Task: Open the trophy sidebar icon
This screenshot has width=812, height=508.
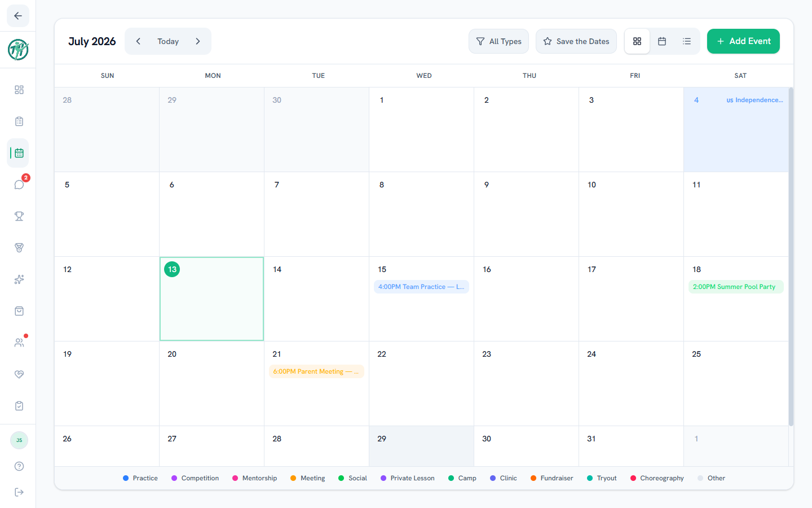Action: click(19, 216)
